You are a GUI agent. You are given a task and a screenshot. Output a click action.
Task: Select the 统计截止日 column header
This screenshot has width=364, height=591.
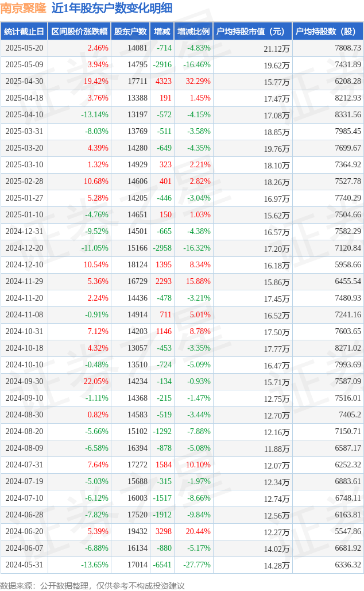24,32
